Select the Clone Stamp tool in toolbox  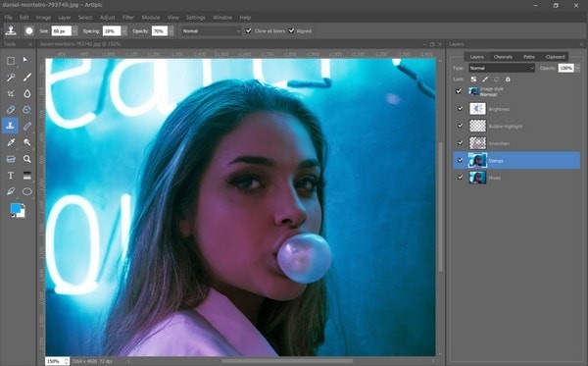pos(10,126)
